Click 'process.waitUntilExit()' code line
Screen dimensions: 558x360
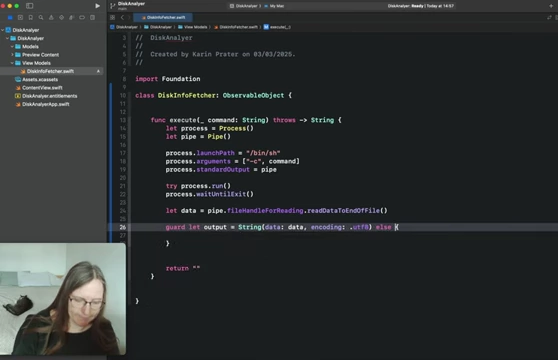pyautogui.click(x=209, y=194)
